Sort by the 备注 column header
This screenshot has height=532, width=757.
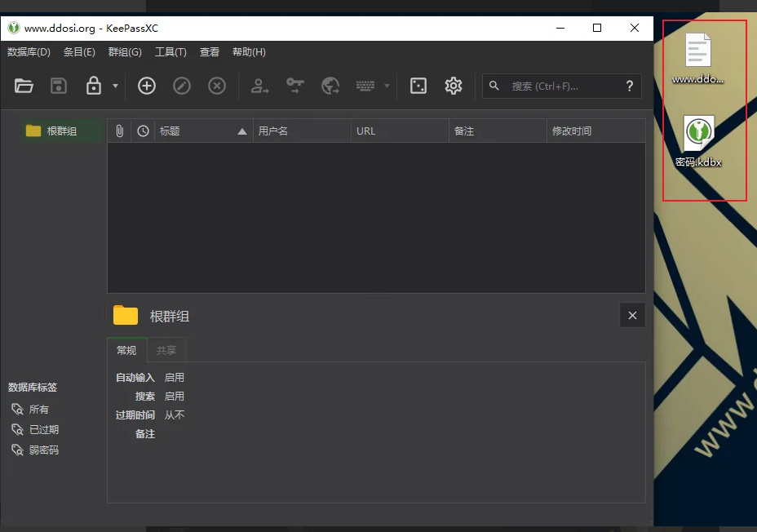[498, 131]
